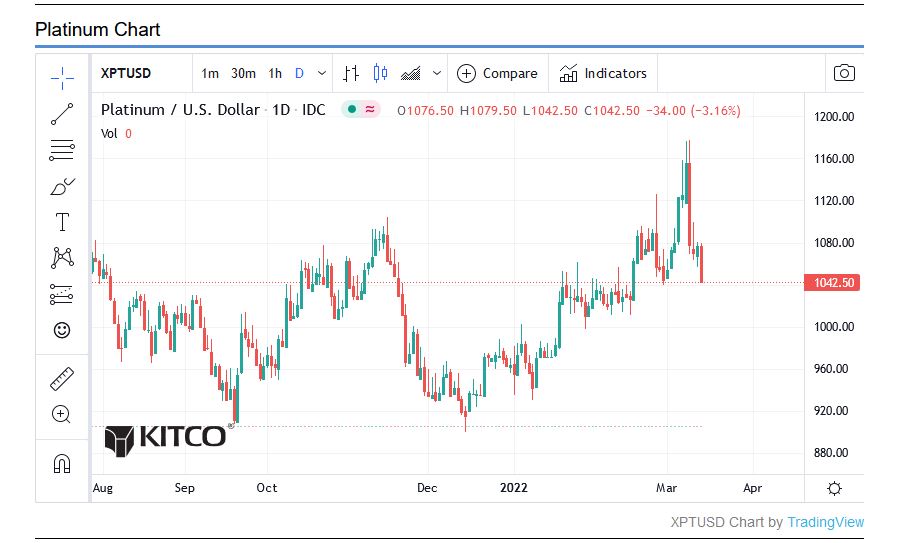Expand the time interval dropdown arrow
897x543 pixels.
tap(322, 73)
